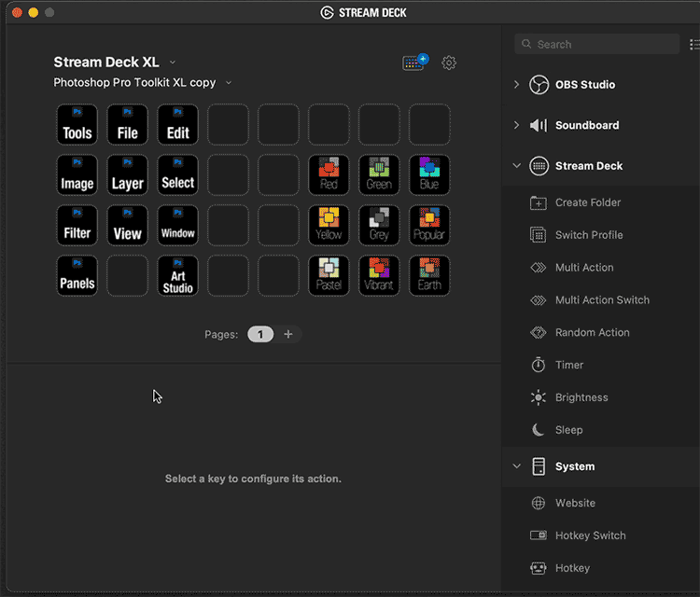The height and width of the screenshot is (597, 700).
Task: Select the Blue color palette key
Action: 429,175
